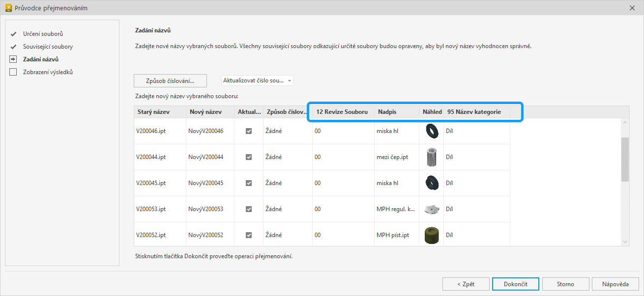Sort by the Nový název column header

(210, 112)
